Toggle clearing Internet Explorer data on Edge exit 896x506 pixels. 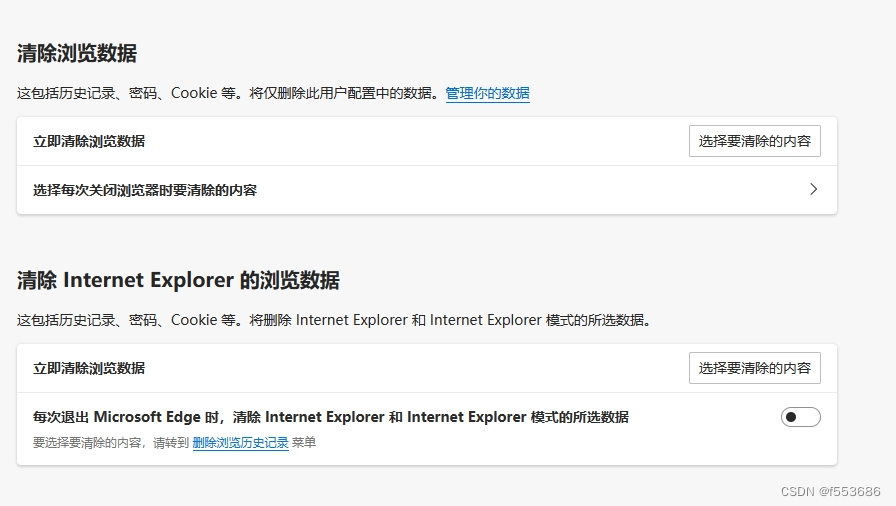pyautogui.click(x=801, y=417)
